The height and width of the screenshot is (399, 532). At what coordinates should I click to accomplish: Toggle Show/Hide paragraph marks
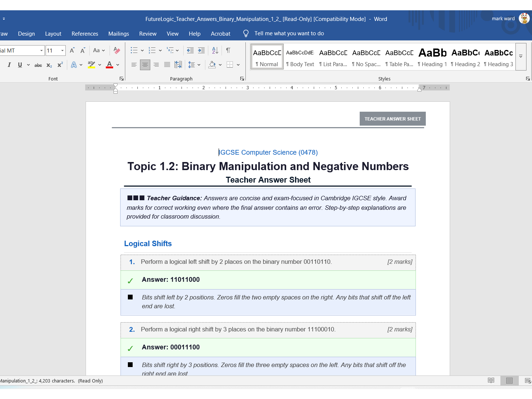[228, 50]
